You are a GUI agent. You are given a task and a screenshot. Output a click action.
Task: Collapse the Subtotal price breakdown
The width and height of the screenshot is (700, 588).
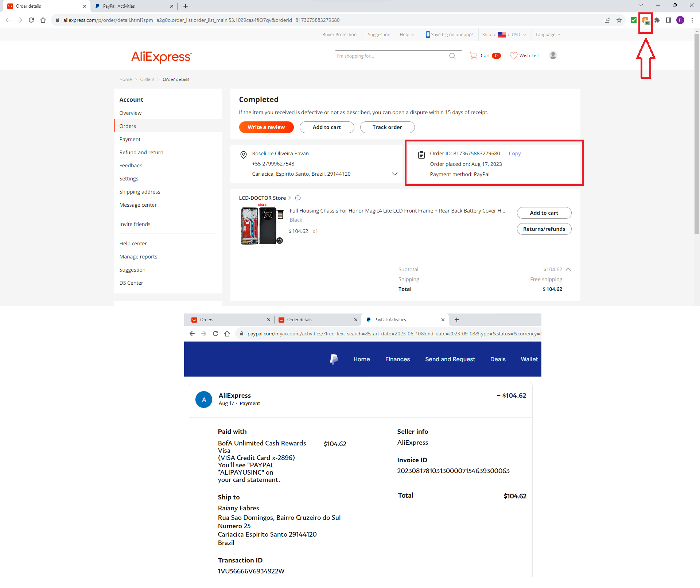click(568, 269)
